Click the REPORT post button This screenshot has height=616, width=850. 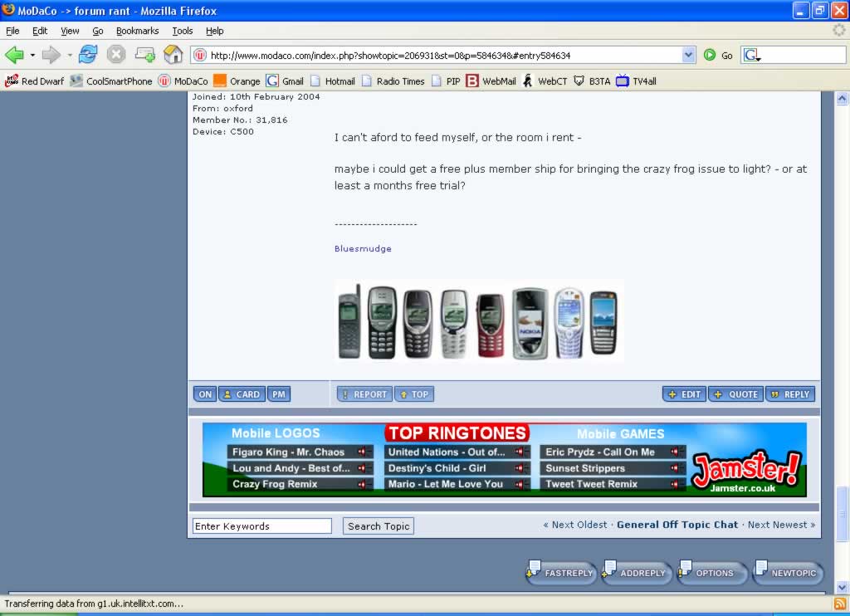tap(365, 394)
